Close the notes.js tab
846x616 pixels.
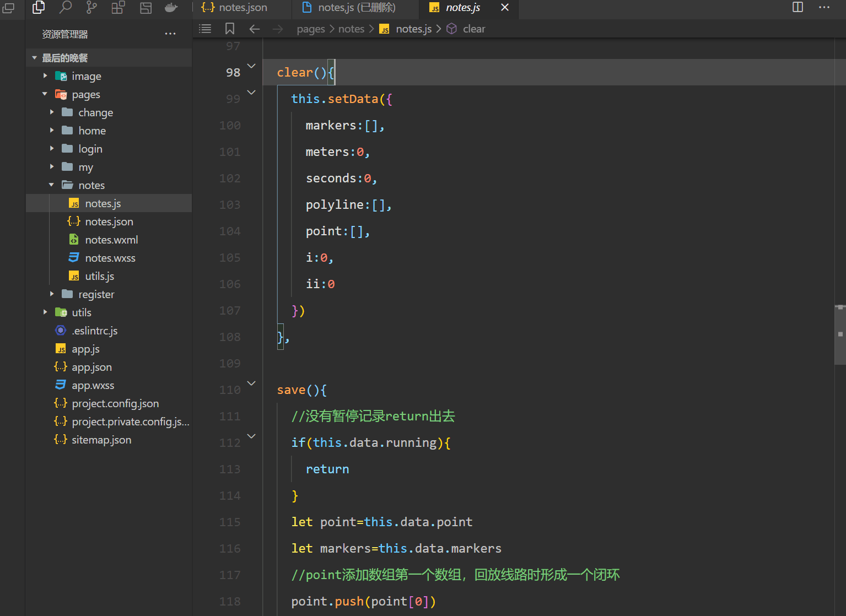click(x=504, y=8)
